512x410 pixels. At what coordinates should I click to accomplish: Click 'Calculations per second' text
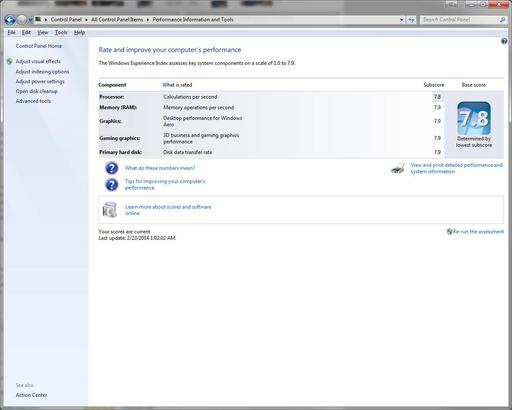coord(190,97)
